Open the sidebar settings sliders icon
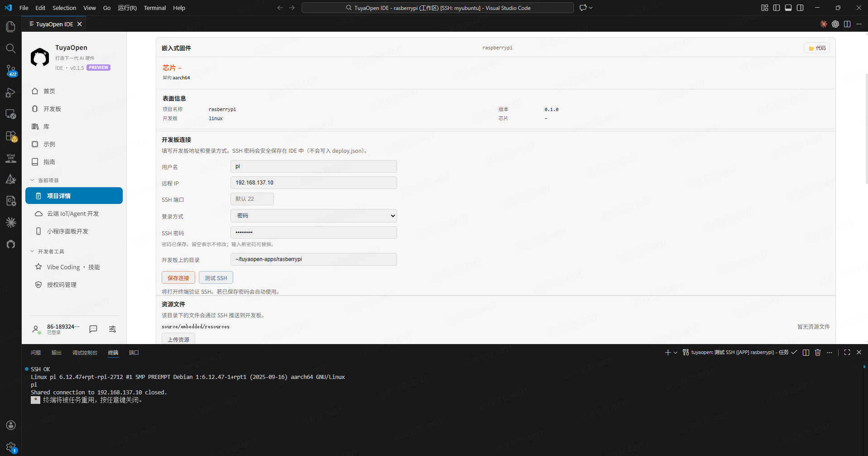This screenshot has width=868, height=456. pyautogui.click(x=112, y=329)
